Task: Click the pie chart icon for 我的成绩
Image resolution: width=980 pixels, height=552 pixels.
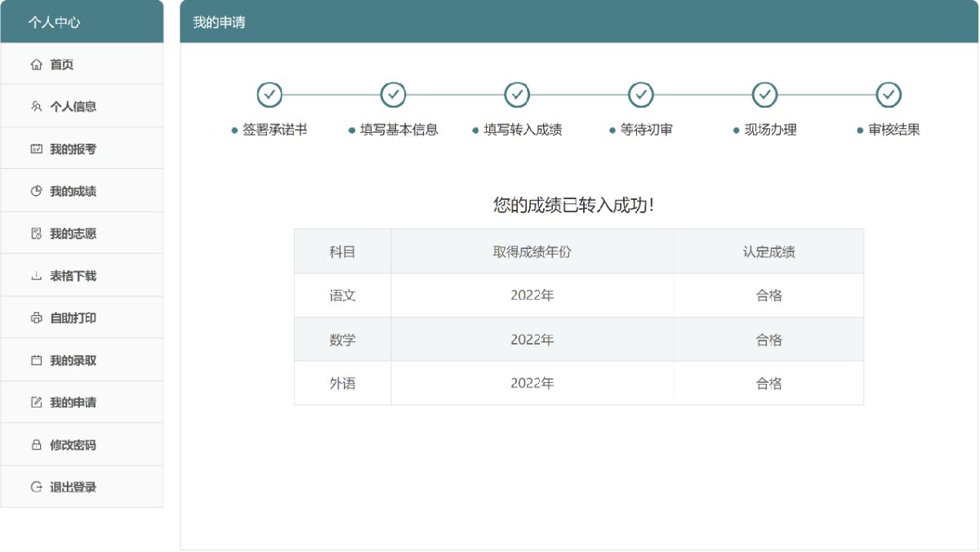Action: [36, 191]
